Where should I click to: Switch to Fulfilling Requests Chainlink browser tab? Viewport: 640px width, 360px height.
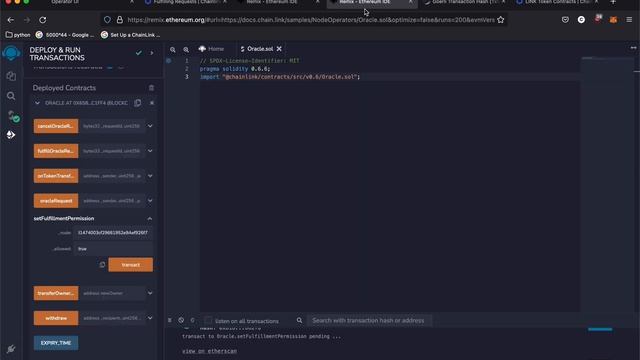point(186,2)
